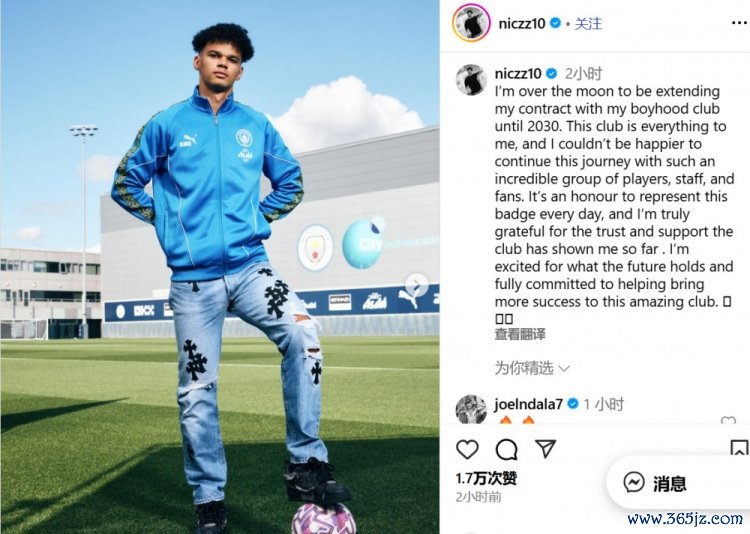Open more options ellipsis menu
This screenshot has width=750, height=534.
[739, 23]
